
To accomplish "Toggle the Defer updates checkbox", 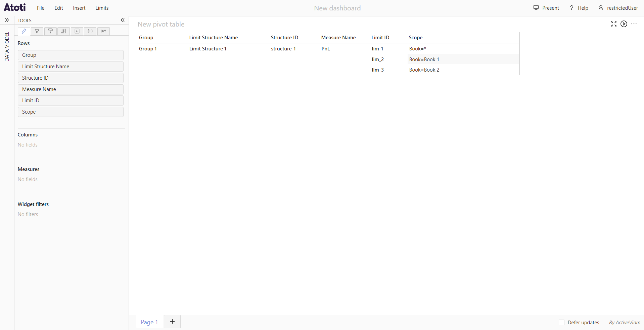I will pos(561,322).
